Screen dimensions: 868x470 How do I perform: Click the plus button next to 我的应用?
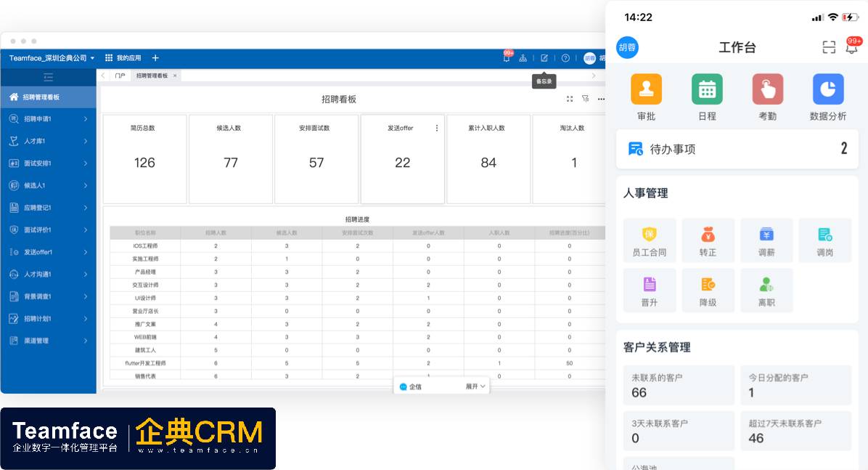pyautogui.click(x=155, y=57)
